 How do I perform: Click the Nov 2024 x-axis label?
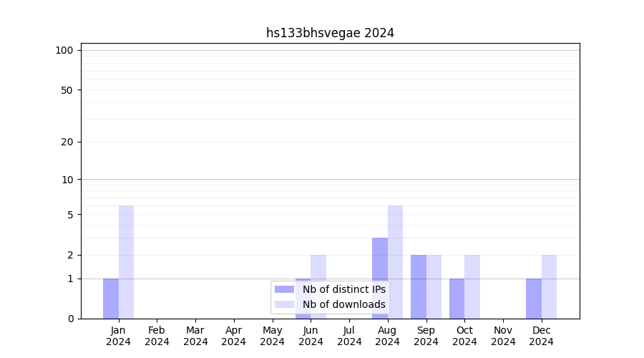pyautogui.click(x=503, y=336)
